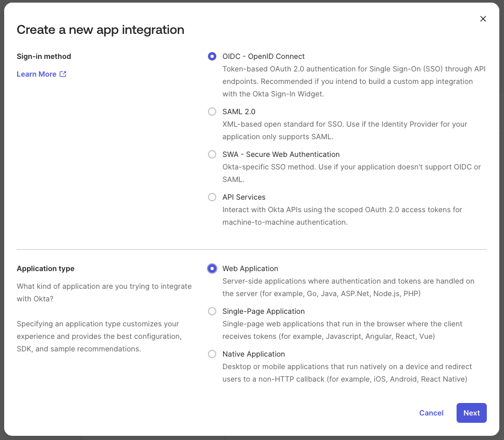This screenshot has height=440, width=504.
Task: Select Native Application as application type
Action: coord(212,353)
